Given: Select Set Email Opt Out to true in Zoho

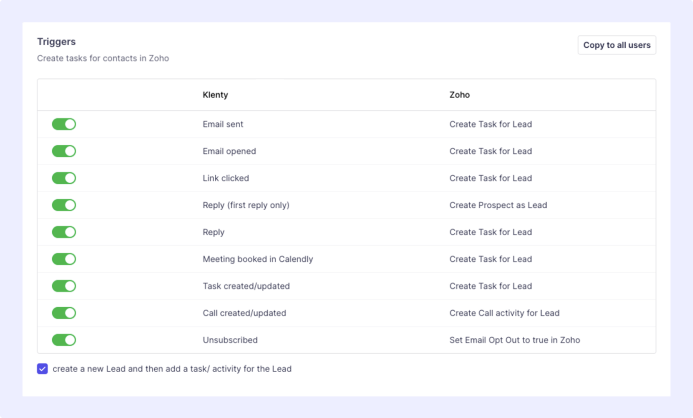Looking at the screenshot, I should pyautogui.click(x=514, y=340).
